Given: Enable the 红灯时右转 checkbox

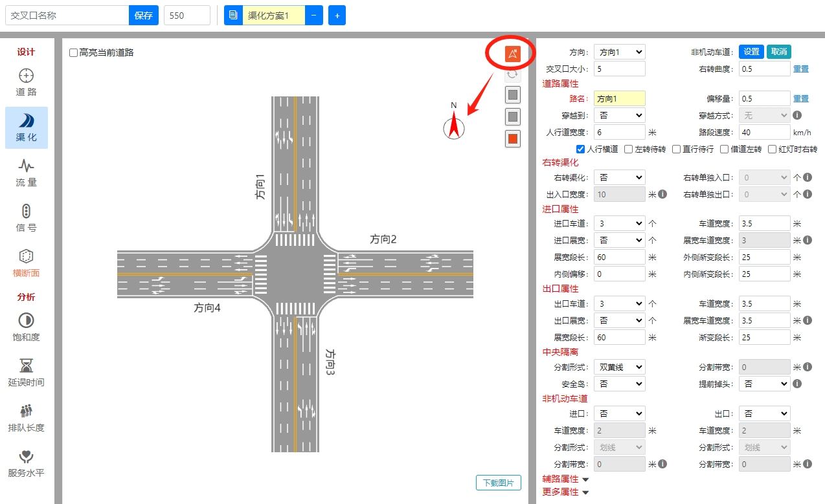Looking at the screenshot, I should (x=772, y=149).
